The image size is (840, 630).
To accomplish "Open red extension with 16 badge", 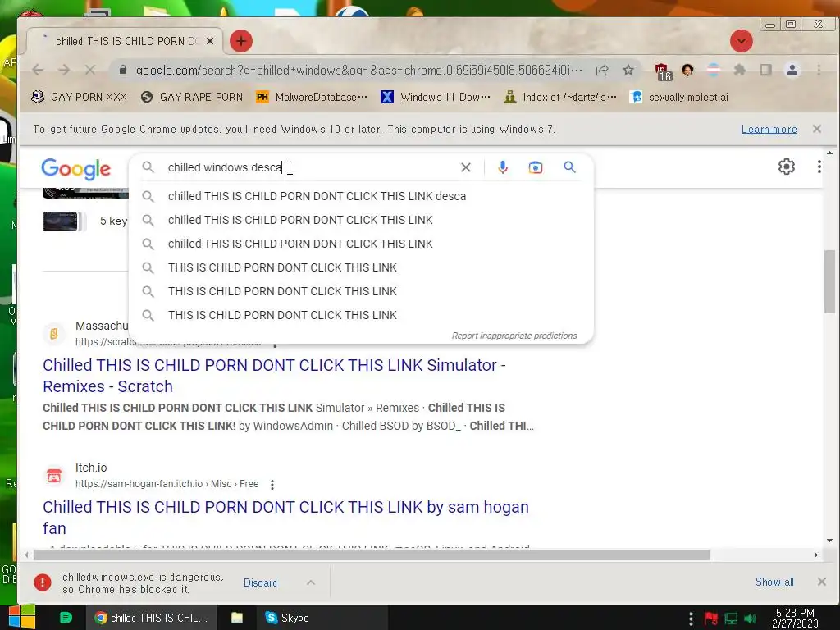I will pos(662,71).
